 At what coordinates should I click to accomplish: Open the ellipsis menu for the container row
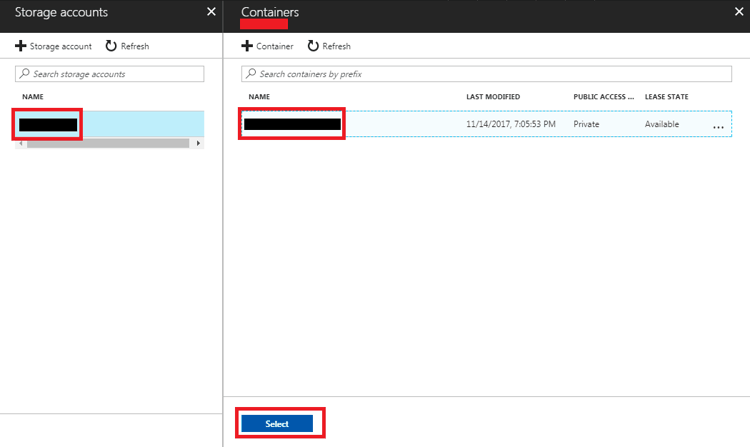click(718, 127)
